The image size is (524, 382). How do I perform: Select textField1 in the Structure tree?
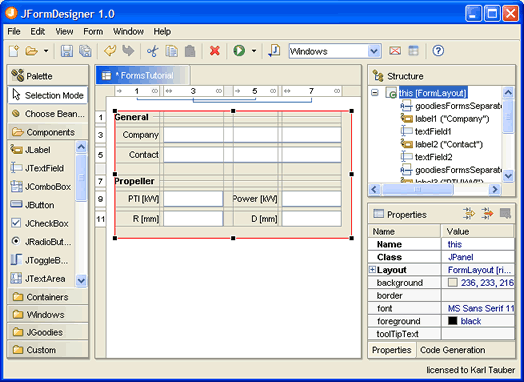pyautogui.click(x=426, y=131)
